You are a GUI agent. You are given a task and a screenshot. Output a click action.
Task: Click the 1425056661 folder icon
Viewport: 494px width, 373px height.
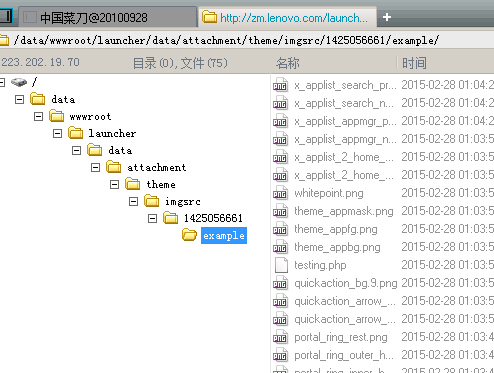pyautogui.click(x=171, y=218)
